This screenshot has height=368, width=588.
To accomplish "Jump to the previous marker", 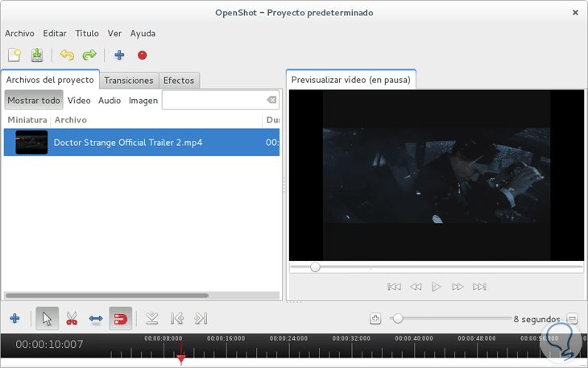I will (x=176, y=319).
